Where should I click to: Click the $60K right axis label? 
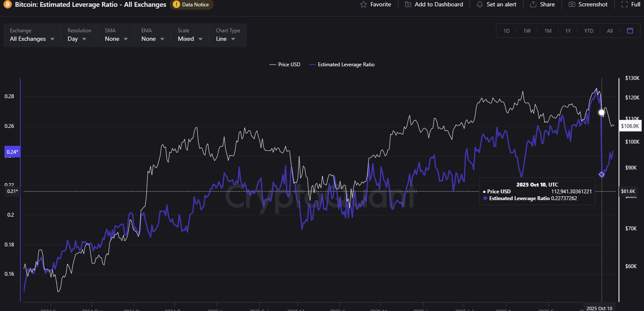click(x=630, y=266)
